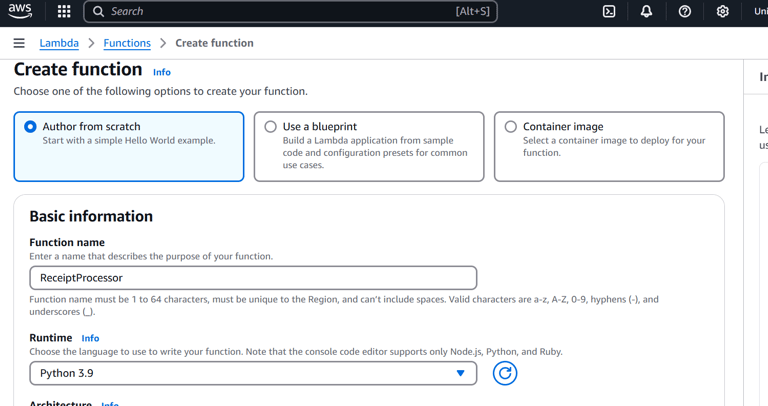Open Info link beside Create function

pyautogui.click(x=162, y=72)
